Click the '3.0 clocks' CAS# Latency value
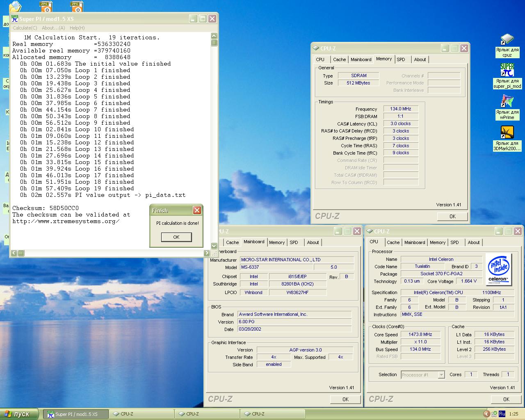 (401, 123)
